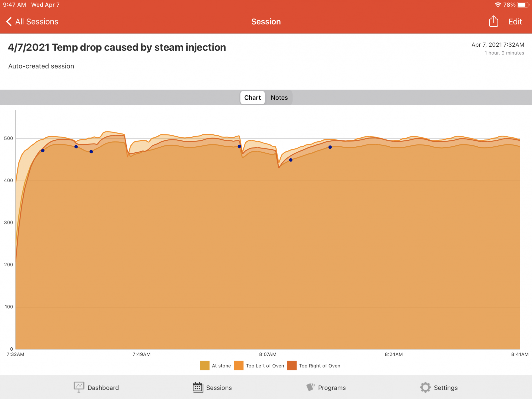
Task: Open Sessions calendar icon
Action: [198, 387]
